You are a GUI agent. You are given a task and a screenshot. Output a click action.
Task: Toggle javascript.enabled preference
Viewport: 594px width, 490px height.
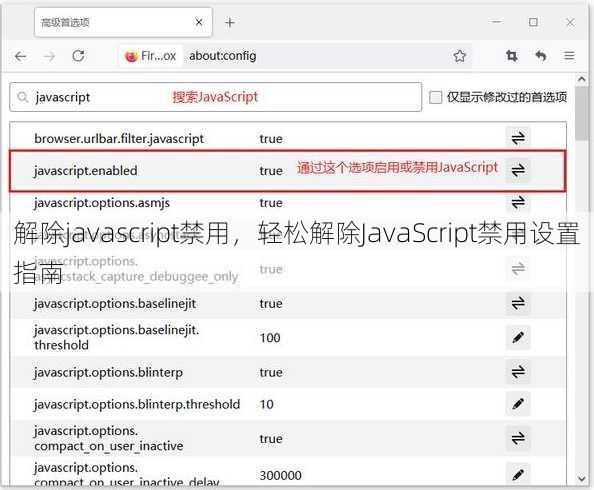(518, 170)
